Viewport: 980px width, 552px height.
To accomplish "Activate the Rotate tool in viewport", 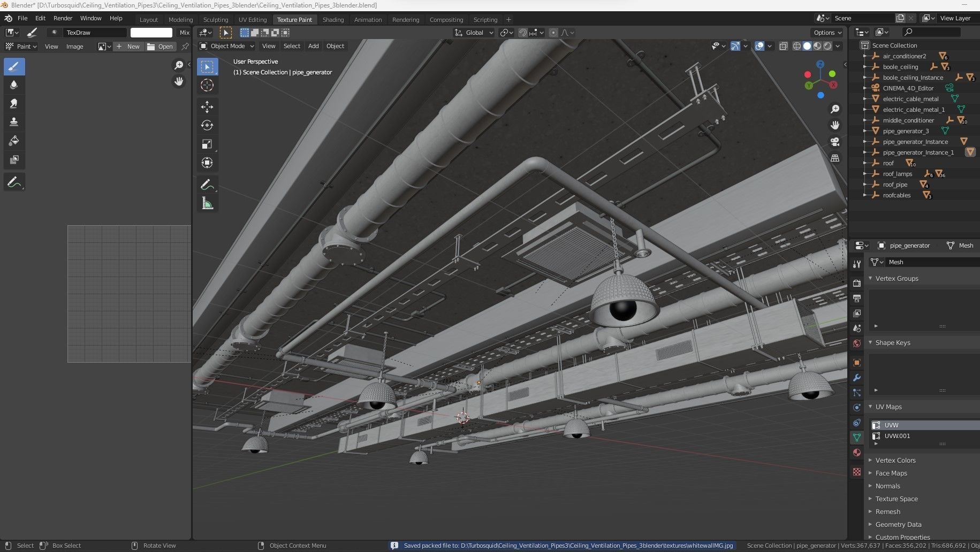I will pos(207,126).
